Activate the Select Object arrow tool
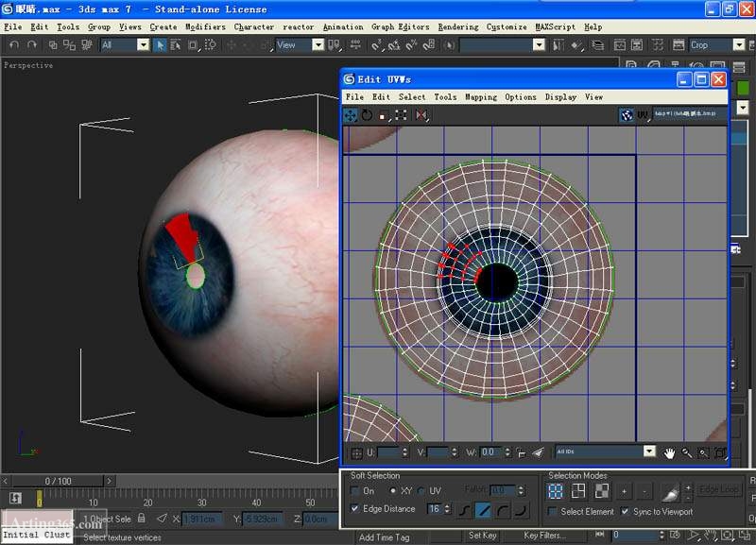 (x=159, y=44)
